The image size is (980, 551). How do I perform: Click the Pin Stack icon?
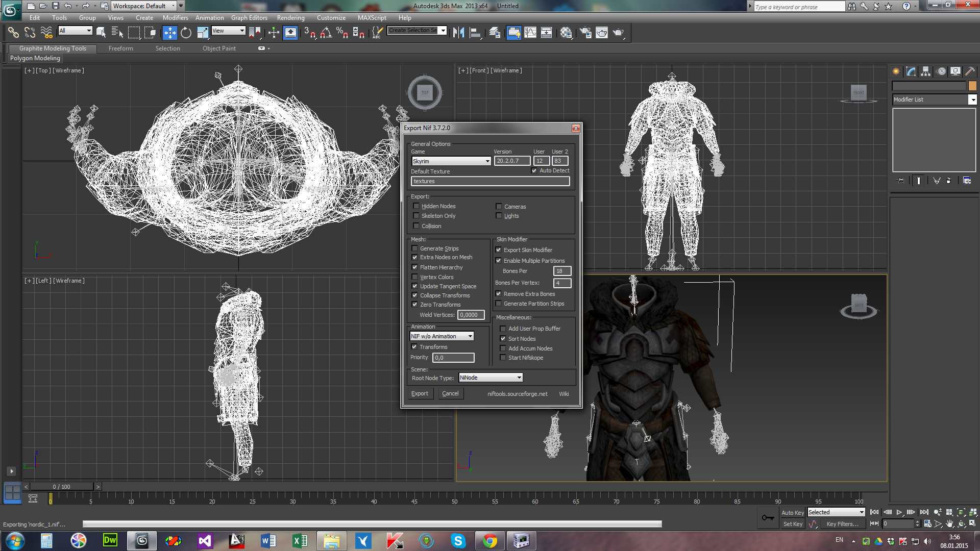tap(901, 180)
